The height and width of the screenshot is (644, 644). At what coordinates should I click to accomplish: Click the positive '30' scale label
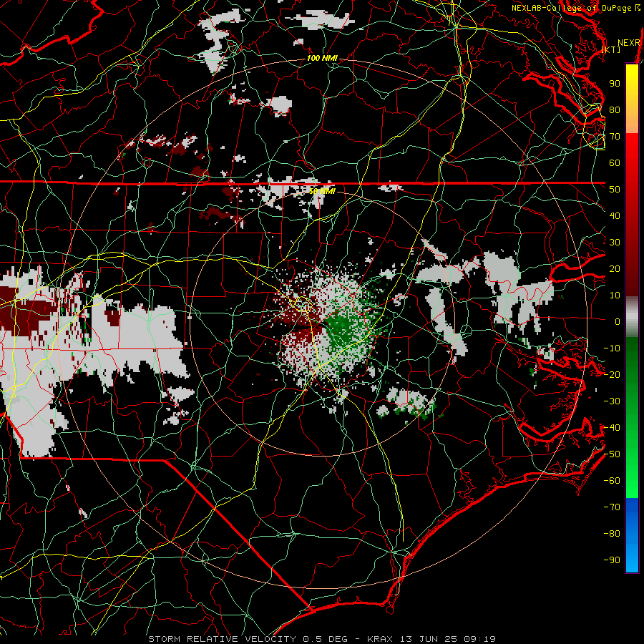tap(615, 243)
